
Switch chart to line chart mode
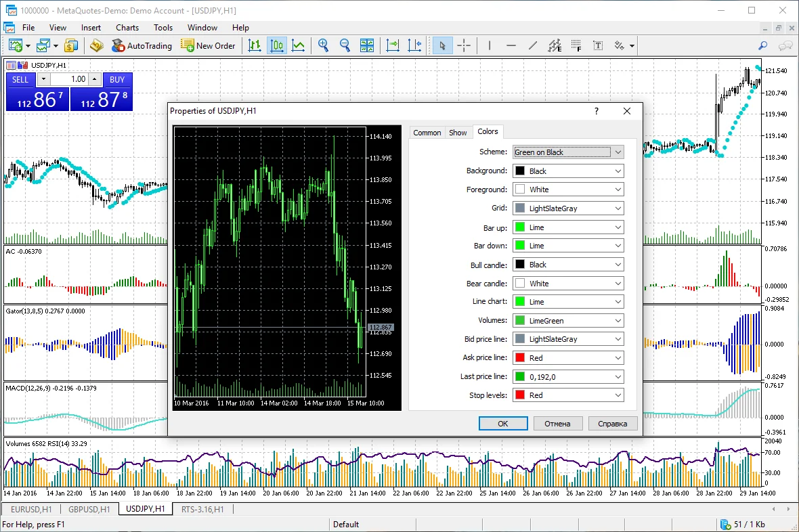tap(299, 45)
